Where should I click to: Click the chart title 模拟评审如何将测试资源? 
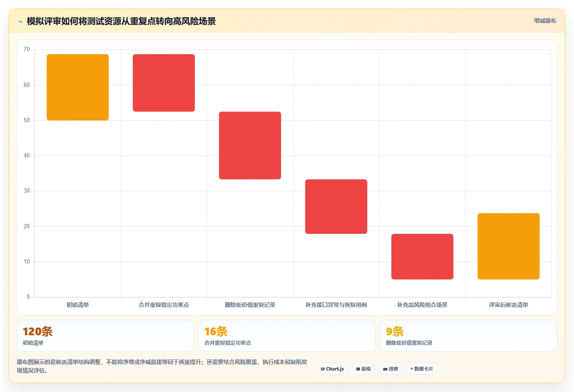tap(121, 21)
